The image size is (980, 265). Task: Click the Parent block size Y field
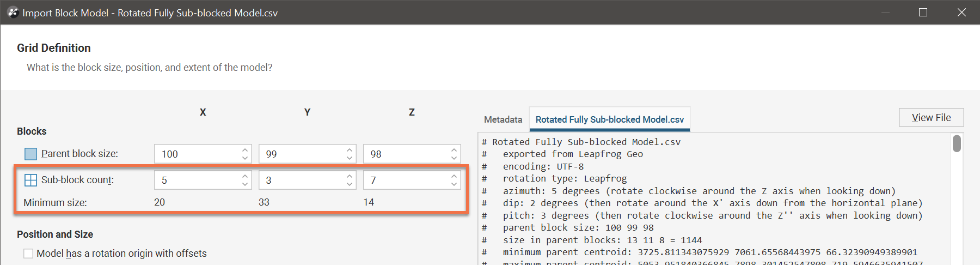302,154
